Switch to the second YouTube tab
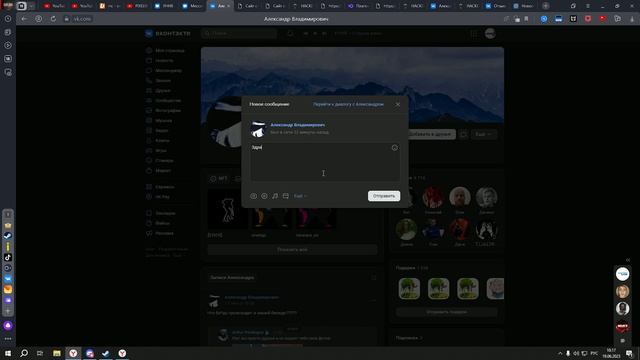 (82, 6)
